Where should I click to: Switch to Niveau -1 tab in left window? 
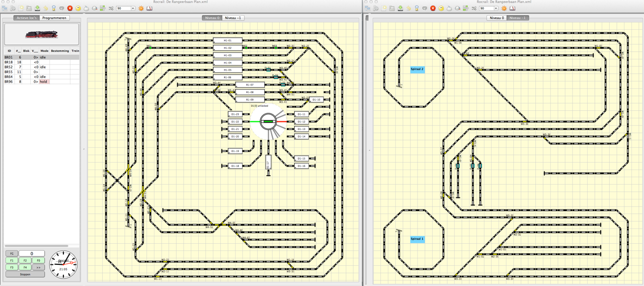tap(233, 18)
